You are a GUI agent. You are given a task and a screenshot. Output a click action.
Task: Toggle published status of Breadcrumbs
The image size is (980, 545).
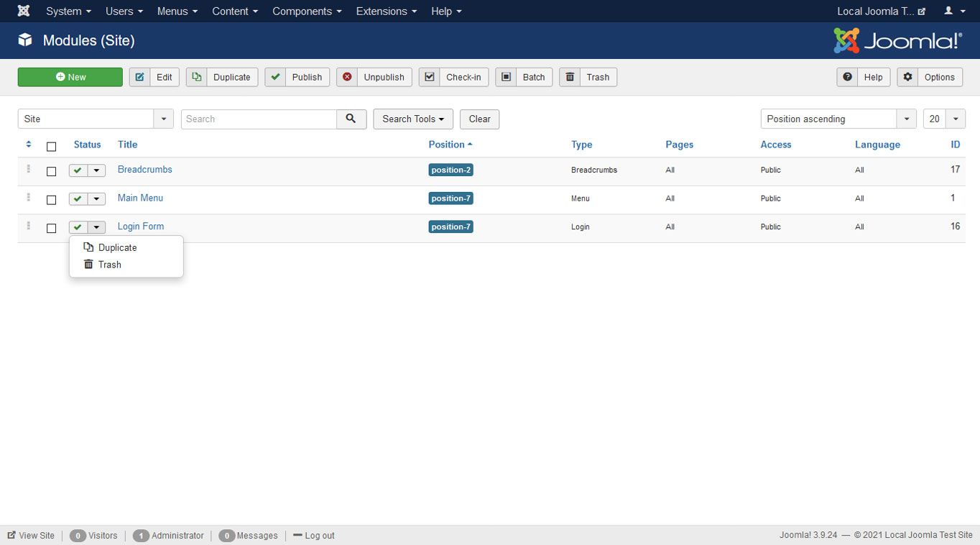tap(78, 170)
